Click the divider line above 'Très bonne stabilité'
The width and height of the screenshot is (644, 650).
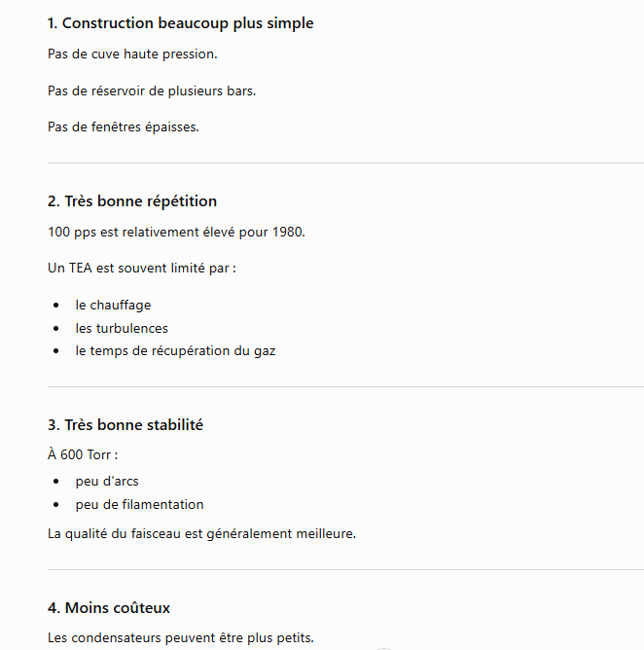tap(345, 386)
